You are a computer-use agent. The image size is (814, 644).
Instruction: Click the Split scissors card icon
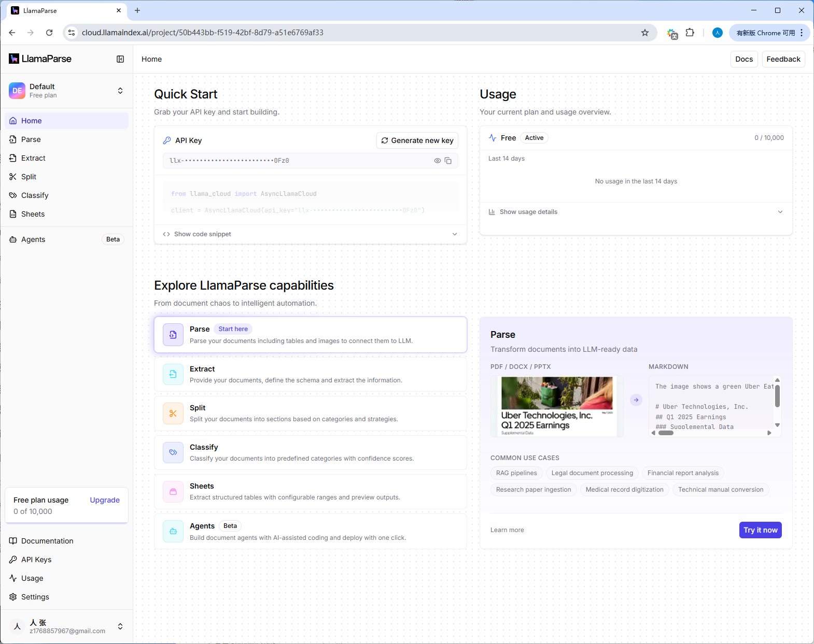pyautogui.click(x=173, y=413)
